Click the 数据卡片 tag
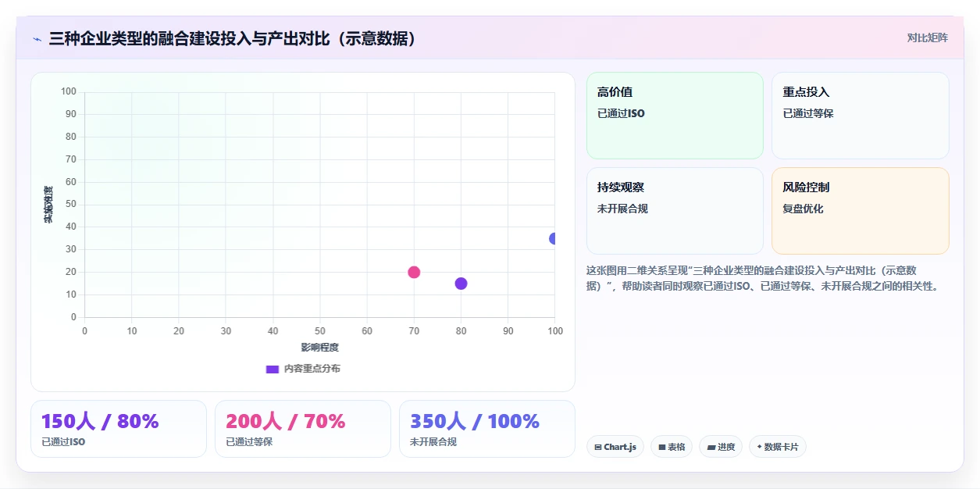Screen dimensions: 980x489 click(778, 447)
